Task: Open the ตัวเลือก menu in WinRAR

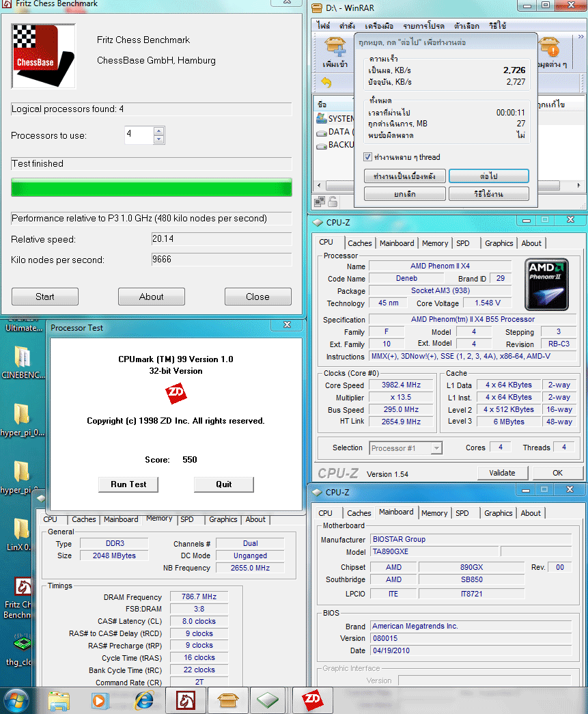Action: pos(466,25)
